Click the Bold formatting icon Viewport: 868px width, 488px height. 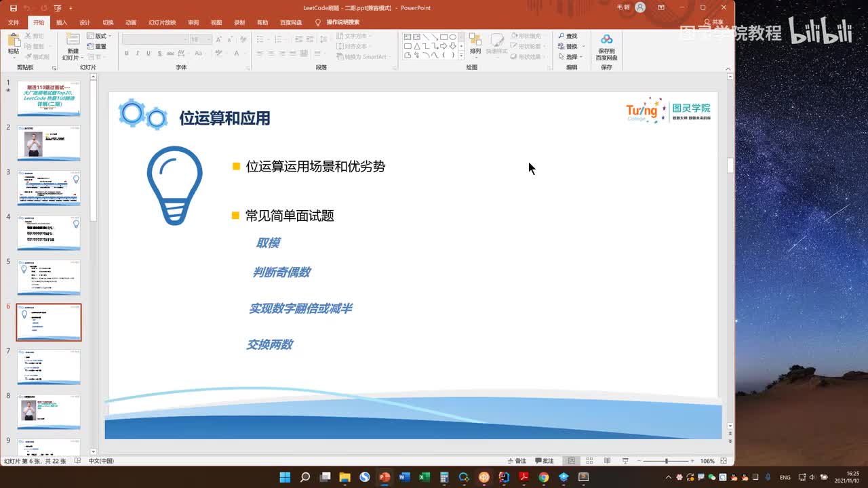[x=126, y=54]
